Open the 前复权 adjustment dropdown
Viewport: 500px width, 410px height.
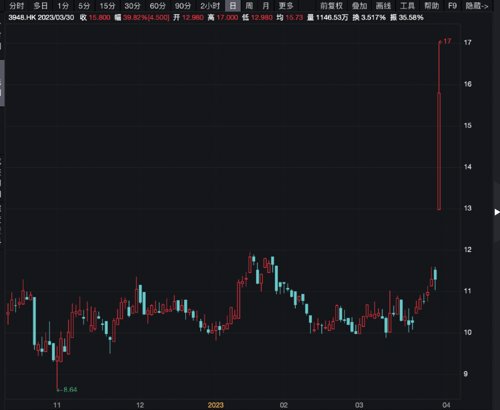pos(331,6)
